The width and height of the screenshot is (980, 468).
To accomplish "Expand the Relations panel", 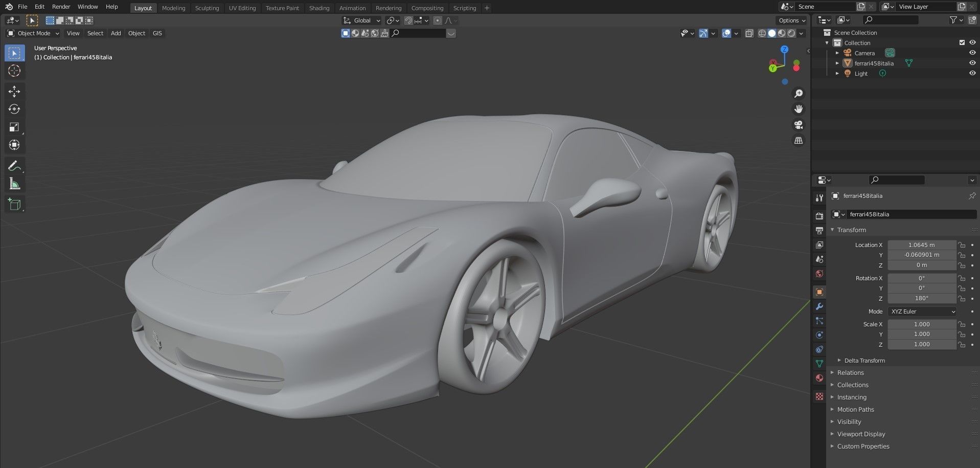I will (x=850, y=373).
